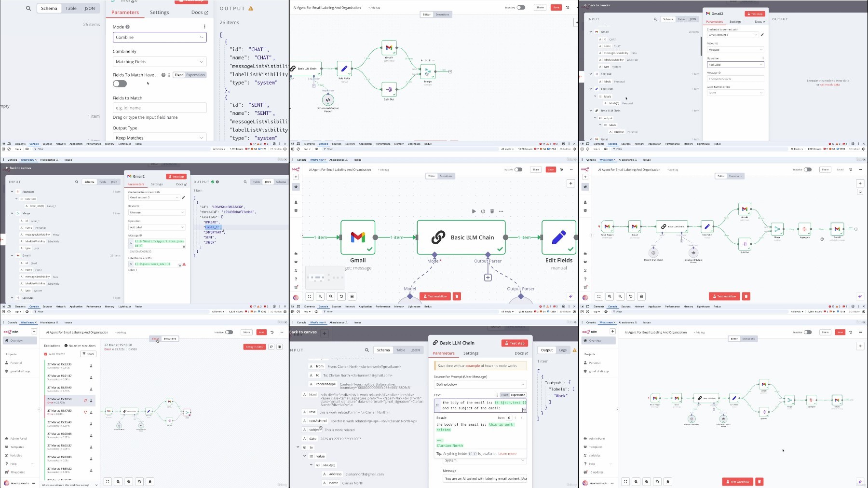Screen dimensions: 868x488
Task: Open the ellipsis menu above Basic LLM Chain
Action: (501, 211)
